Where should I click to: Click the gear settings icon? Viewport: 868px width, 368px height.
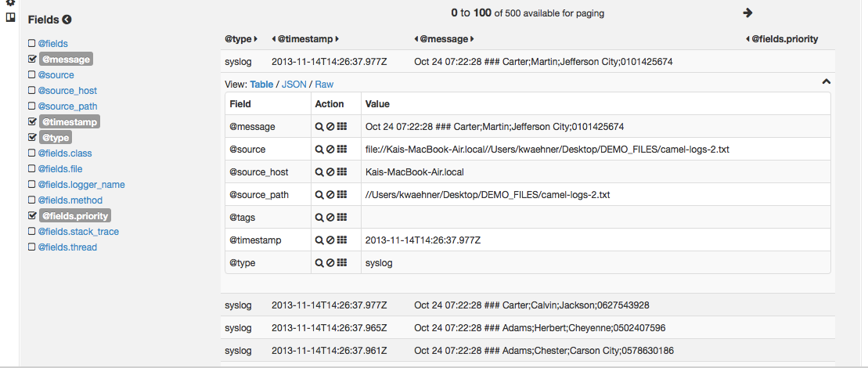[11, 2]
